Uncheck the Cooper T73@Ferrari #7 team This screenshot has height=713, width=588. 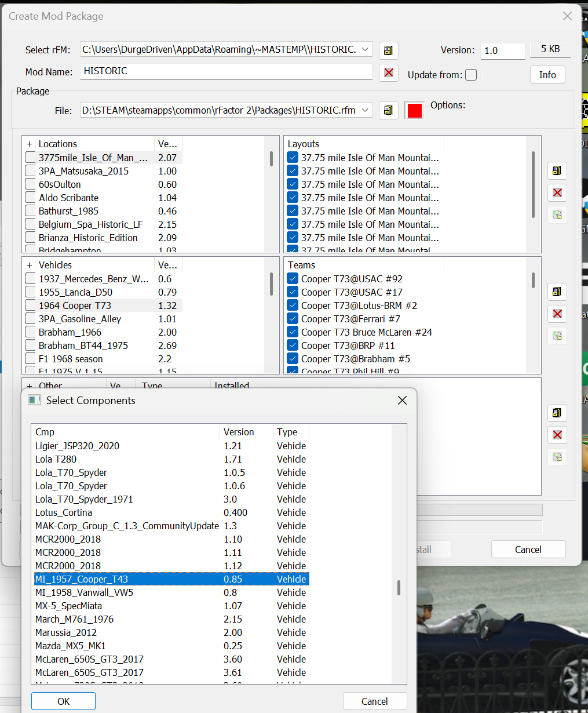tap(293, 319)
